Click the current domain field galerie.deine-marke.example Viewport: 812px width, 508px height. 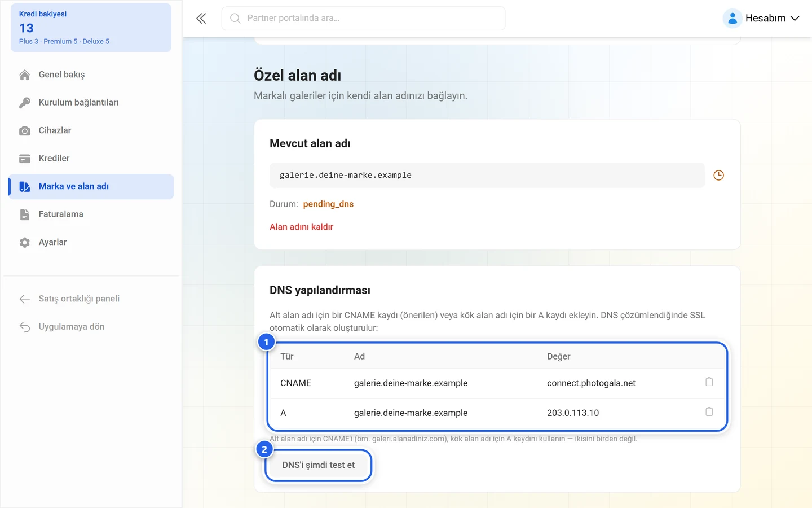click(x=487, y=176)
